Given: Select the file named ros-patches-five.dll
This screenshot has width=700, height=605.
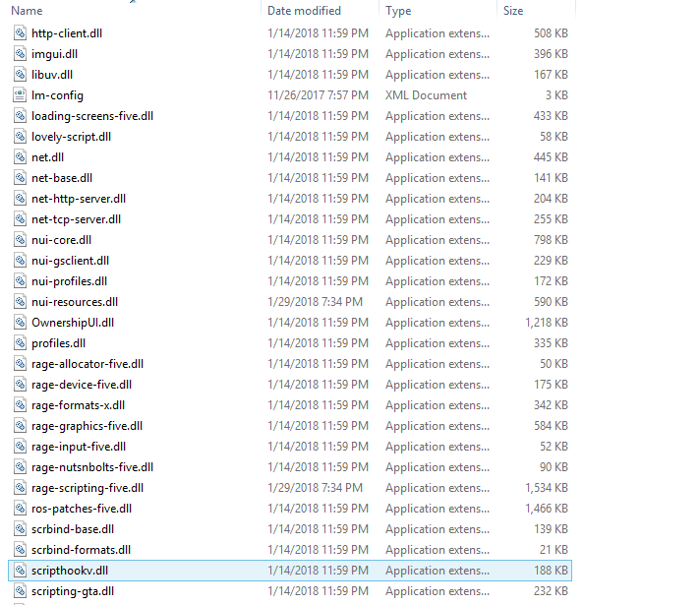Looking at the screenshot, I should pos(82,509).
